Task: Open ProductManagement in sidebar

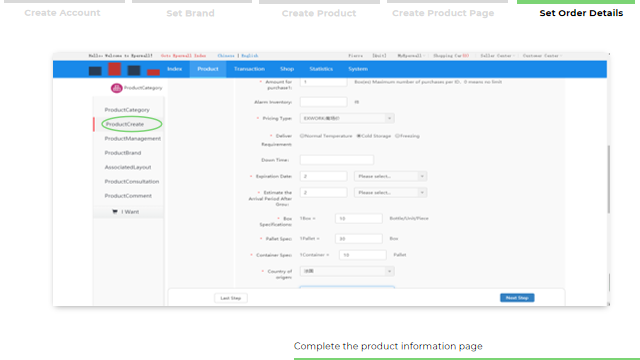Action: tap(133, 138)
